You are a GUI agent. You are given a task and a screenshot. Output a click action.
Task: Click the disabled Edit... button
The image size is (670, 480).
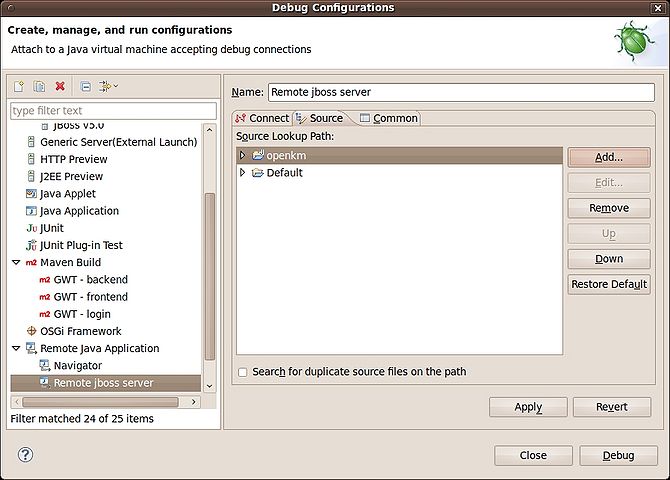click(x=609, y=183)
